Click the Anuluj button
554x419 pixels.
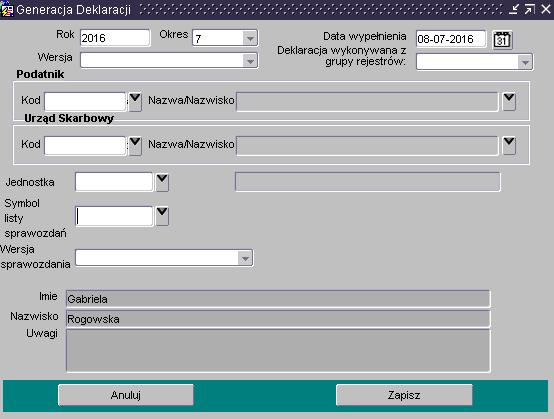pyautogui.click(x=126, y=395)
